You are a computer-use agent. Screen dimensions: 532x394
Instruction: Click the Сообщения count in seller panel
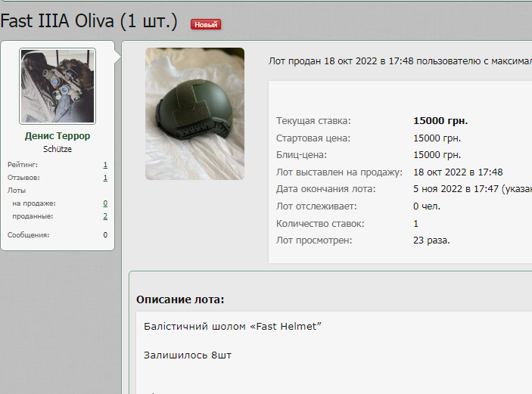(x=105, y=235)
